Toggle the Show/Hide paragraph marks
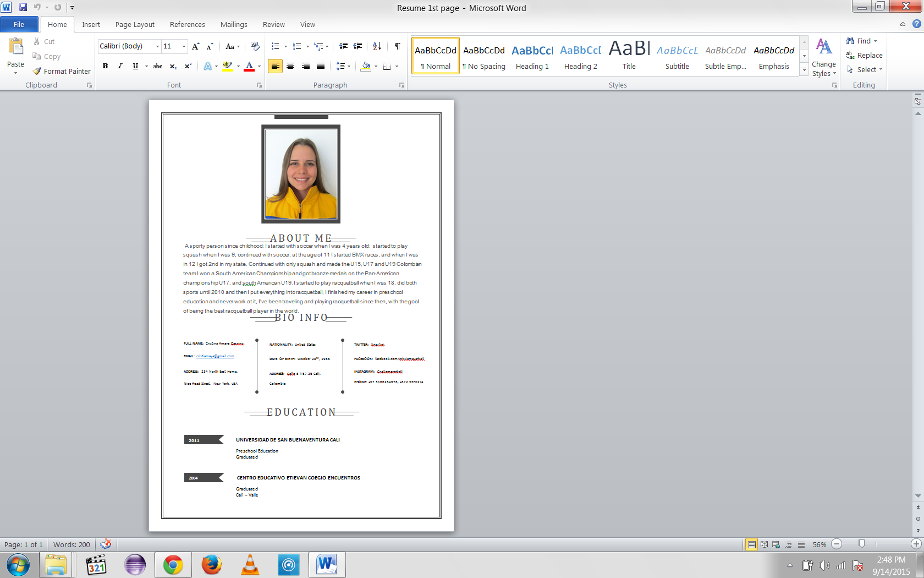Image resolution: width=924 pixels, height=578 pixels. 397,46
